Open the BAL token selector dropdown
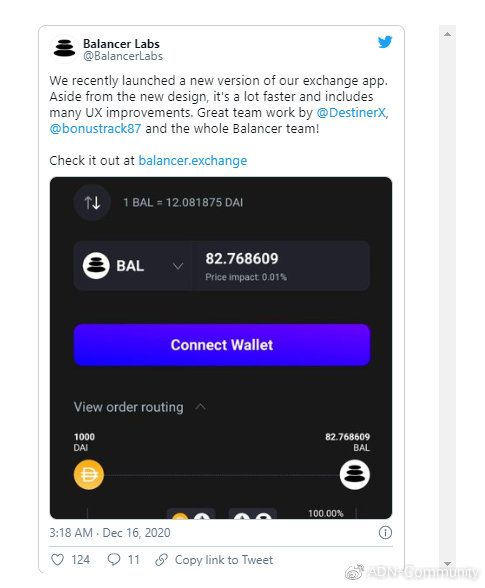Viewport: 485px width, 588px height. 133,266
